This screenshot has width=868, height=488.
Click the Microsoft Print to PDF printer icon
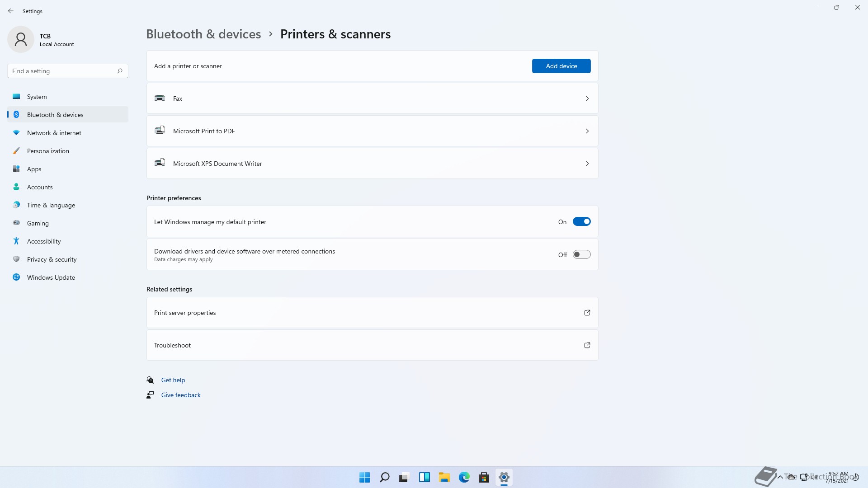(x=160, y=131)
